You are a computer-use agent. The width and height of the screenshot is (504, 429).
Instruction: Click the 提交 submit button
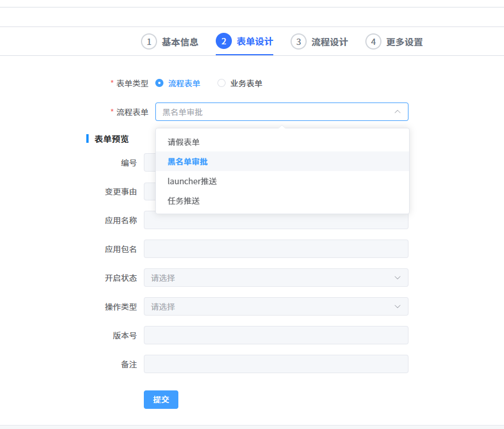161,400
